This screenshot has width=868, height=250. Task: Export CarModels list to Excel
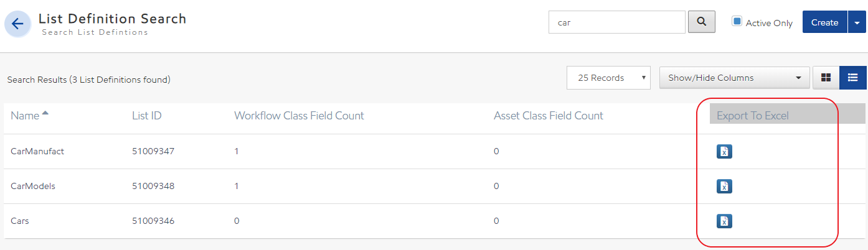click(x=724, y=187)
